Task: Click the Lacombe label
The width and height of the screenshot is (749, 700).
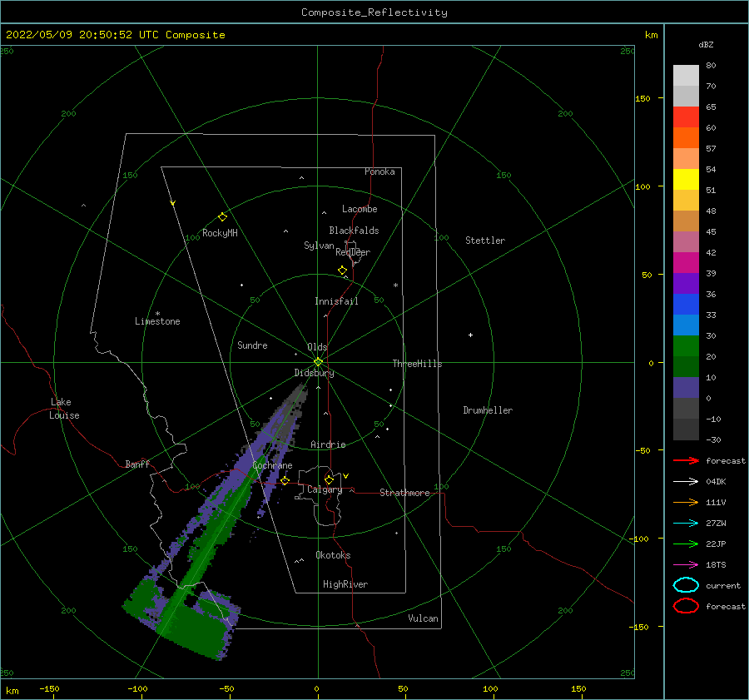Action: tap(360, 209)
